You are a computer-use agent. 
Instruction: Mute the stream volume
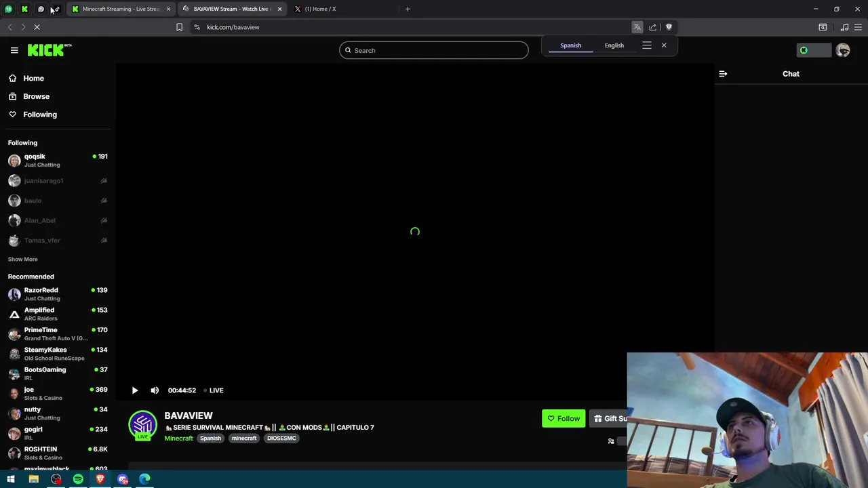click(x=155, y=390)
